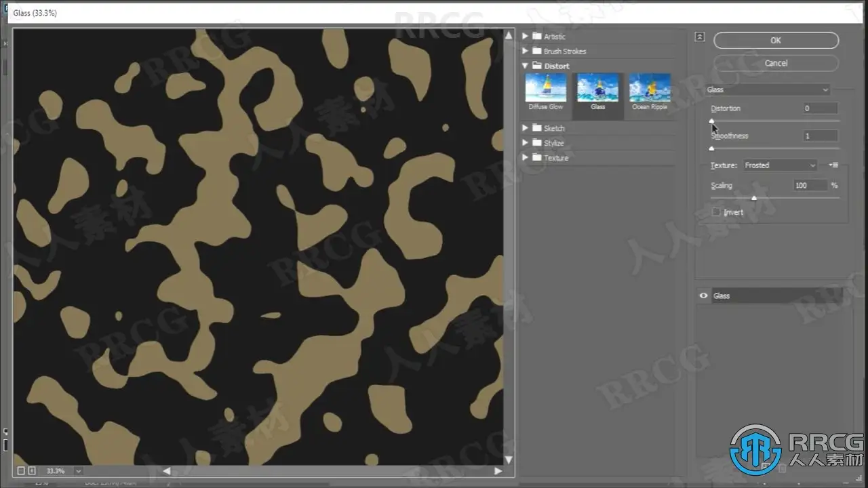Open the load texture flyout menu icon
The width and height of the screenshot is (868, 488).
[833, 165]
